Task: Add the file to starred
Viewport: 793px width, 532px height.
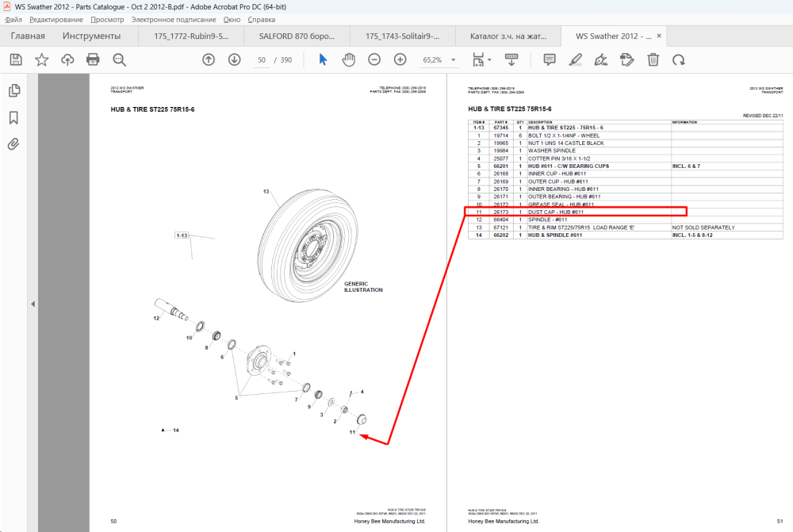Action: click(41, 59)
